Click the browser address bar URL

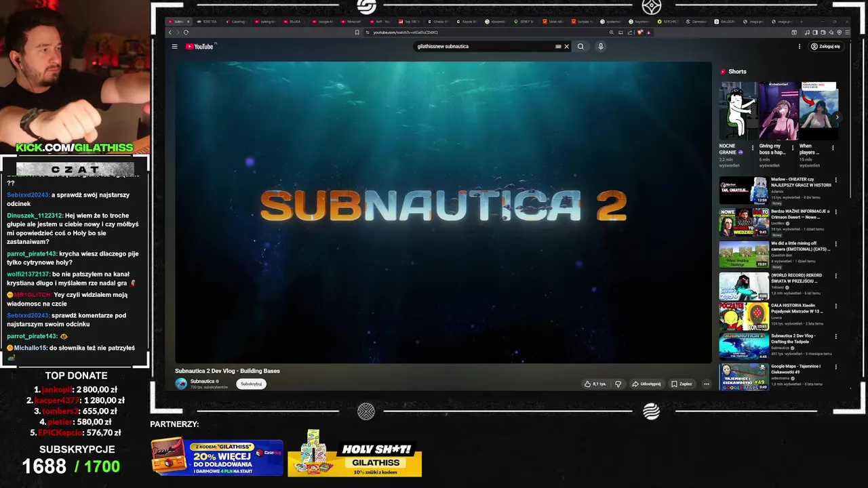coord(406,33)
